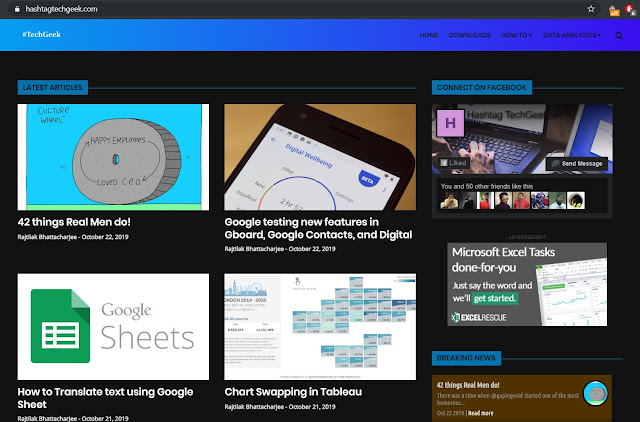Click the Send Message button
Image resolution: width=640 pixels, height=422 pixels.
577,164
